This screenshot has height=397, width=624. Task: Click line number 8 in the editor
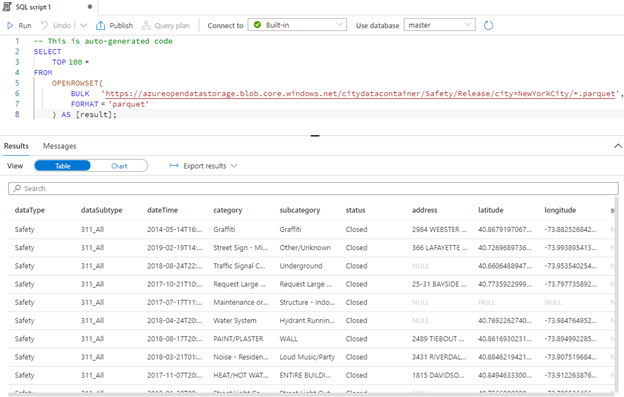click(x=17, y=115)
